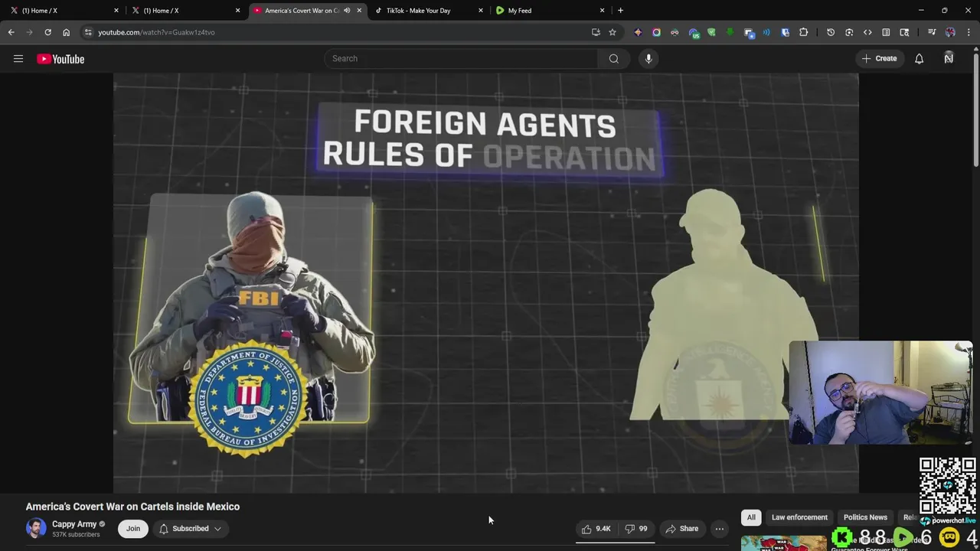The height and width of the screenshot is (551, 980).
Task: Share the video
Action: point(681,529)
